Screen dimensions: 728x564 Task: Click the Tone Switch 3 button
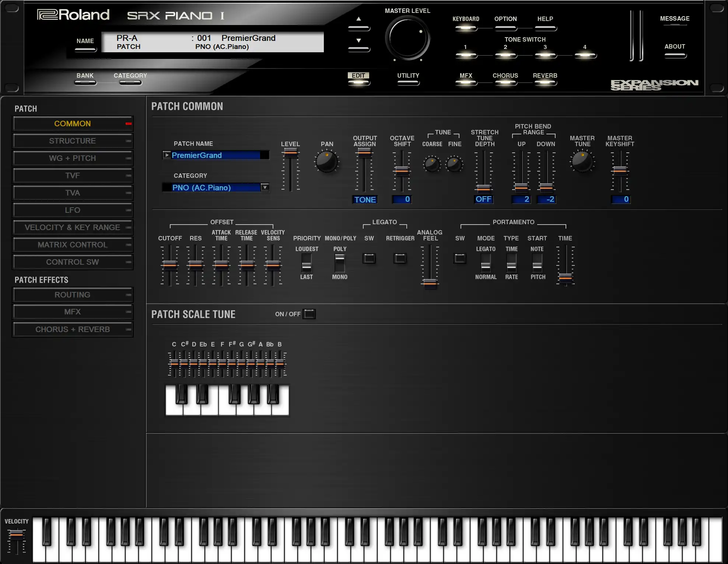click(545, 55)
